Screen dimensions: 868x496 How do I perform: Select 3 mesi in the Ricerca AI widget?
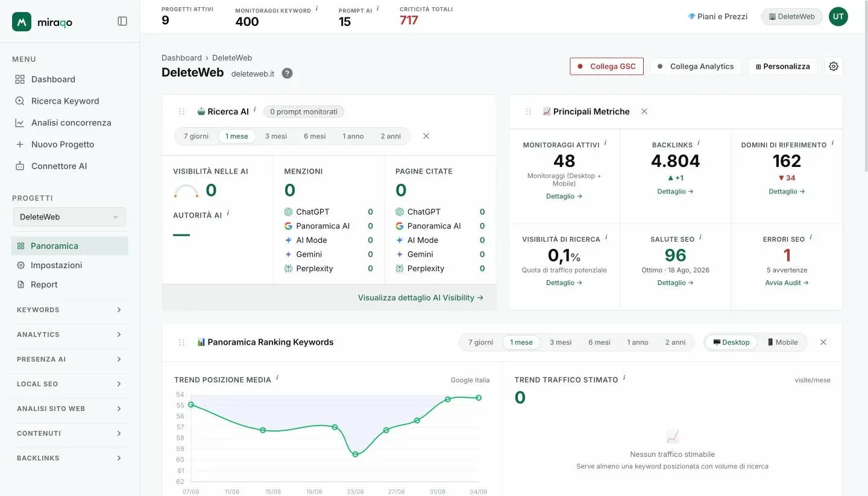tap(276, 136)
